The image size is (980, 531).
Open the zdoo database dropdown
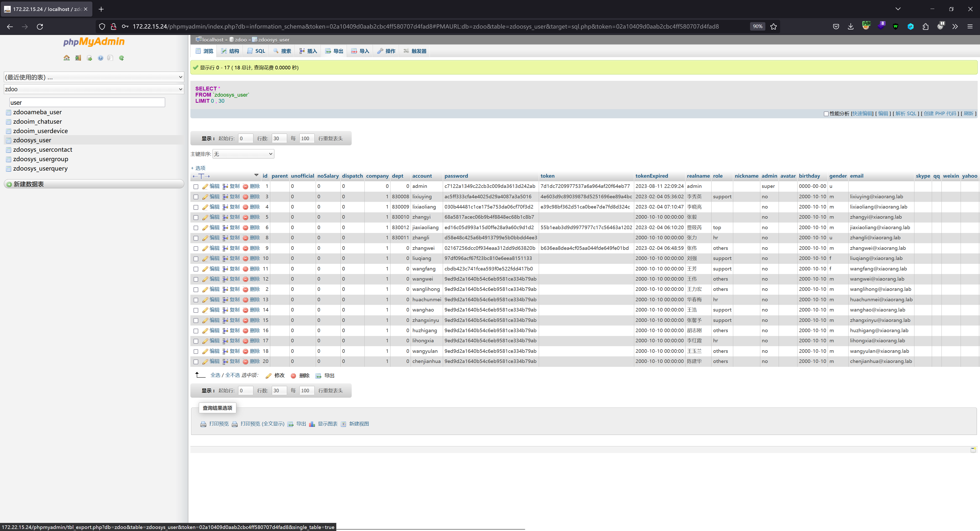pyautogui.click(x=94, y=89)
